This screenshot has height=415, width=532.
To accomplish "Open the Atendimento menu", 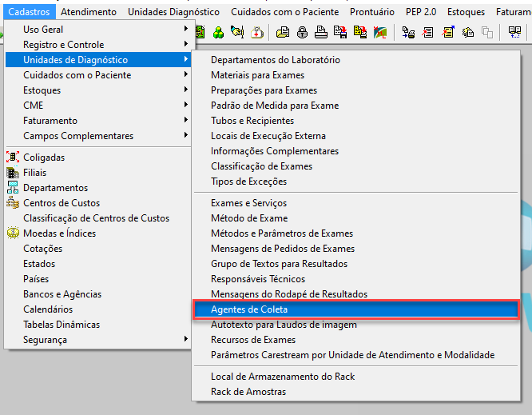I will click(89, 12).
